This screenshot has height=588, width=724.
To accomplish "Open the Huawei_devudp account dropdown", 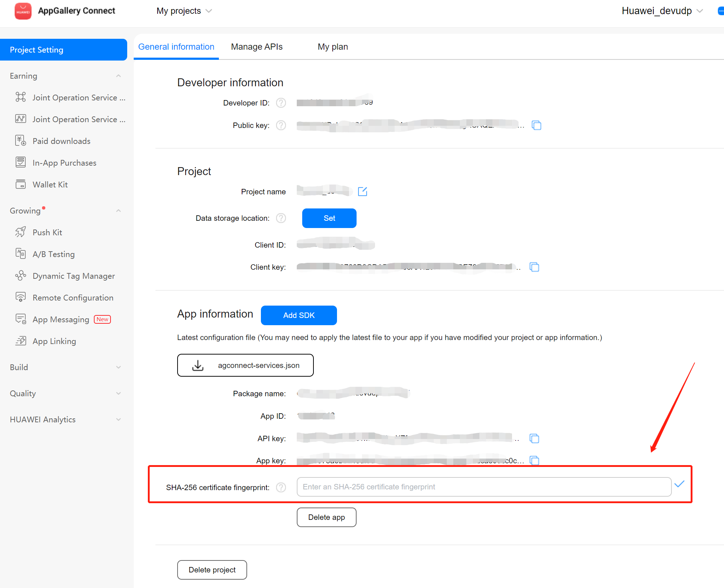I will coord(662,11).
